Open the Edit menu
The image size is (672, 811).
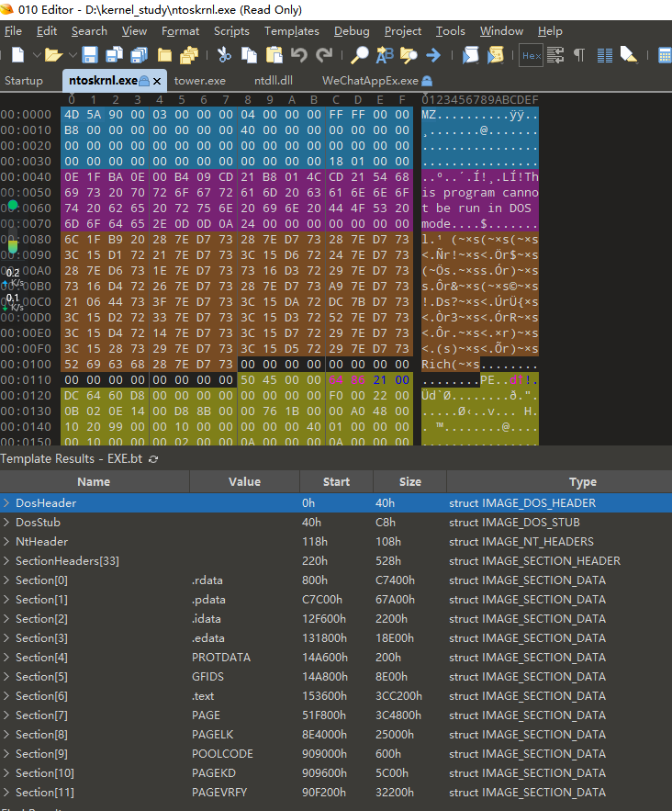tap(47, 31)
